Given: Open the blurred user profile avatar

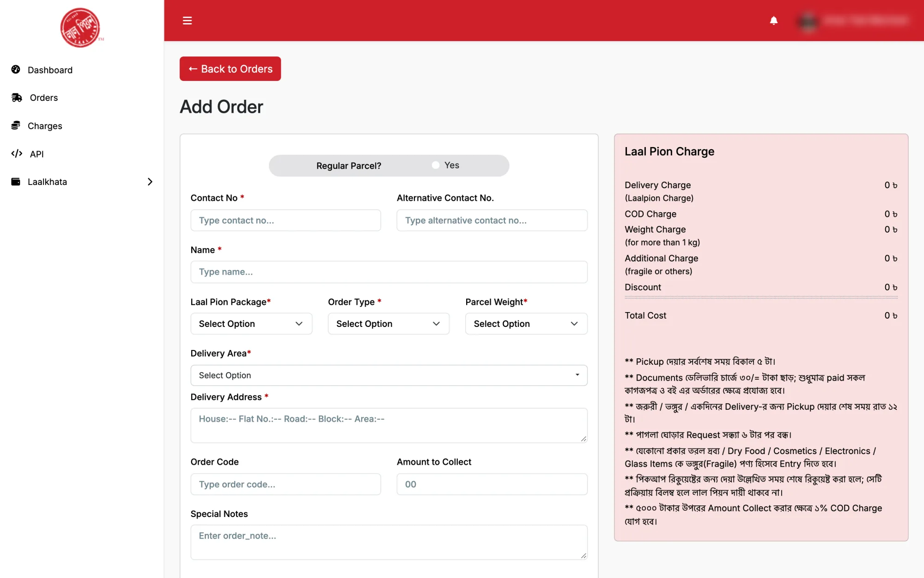Looking at the screenshot, I should click(808, 21).
